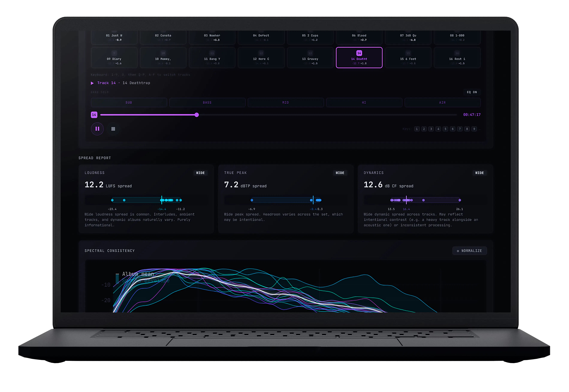Click the unplayed part of the progress track

328,115
